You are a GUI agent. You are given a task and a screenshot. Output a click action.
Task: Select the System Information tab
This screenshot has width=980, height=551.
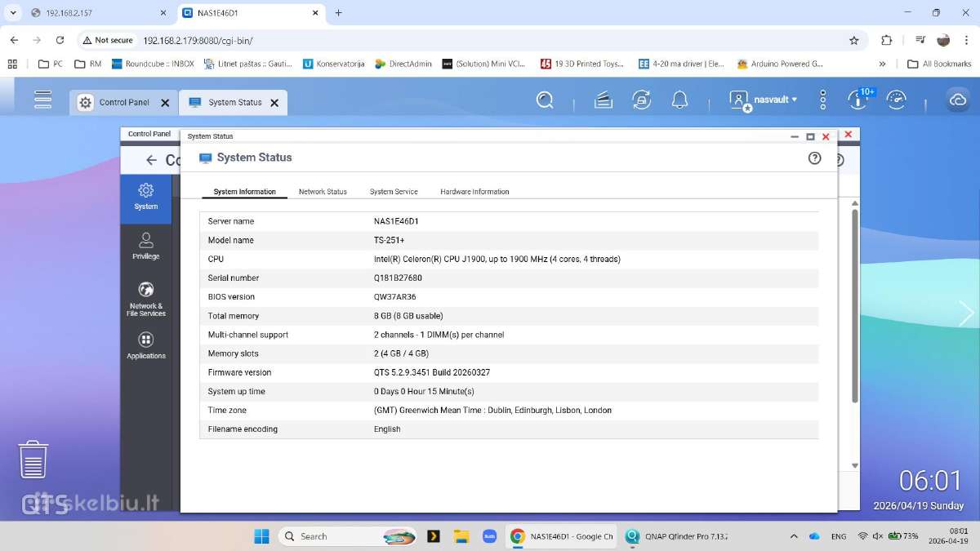coord(245,192)
